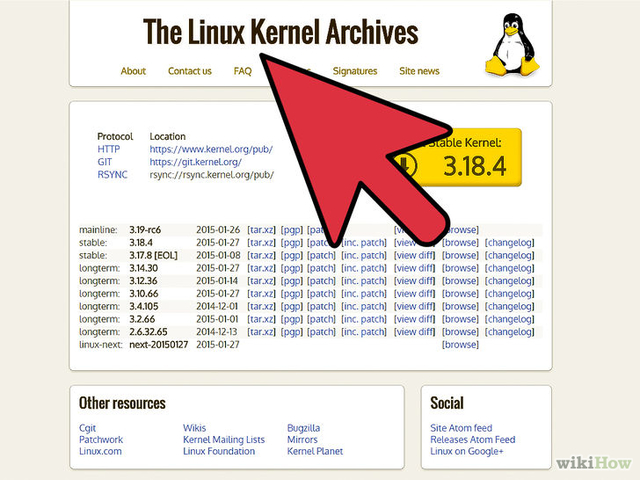Viewport: 640px width, 480px height.
Task: Click The Linux Kernel Archives heading
Action: click(281, 32)
